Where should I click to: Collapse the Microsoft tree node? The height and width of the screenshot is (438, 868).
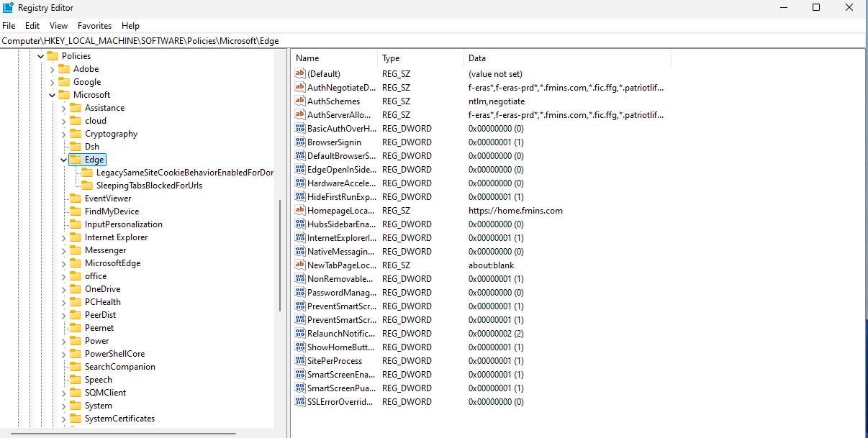click(x=52, y=95)
